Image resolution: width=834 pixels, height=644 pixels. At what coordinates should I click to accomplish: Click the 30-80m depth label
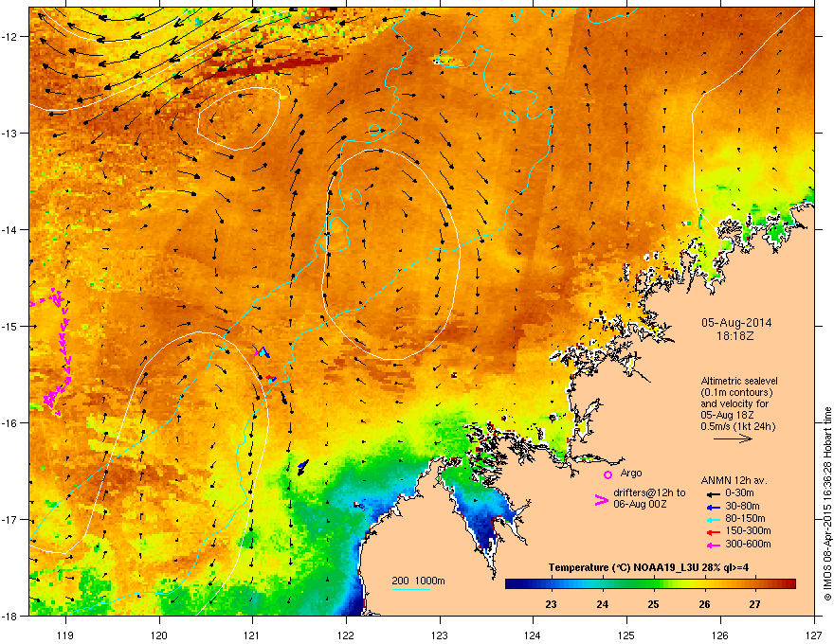tap(742, 507)
